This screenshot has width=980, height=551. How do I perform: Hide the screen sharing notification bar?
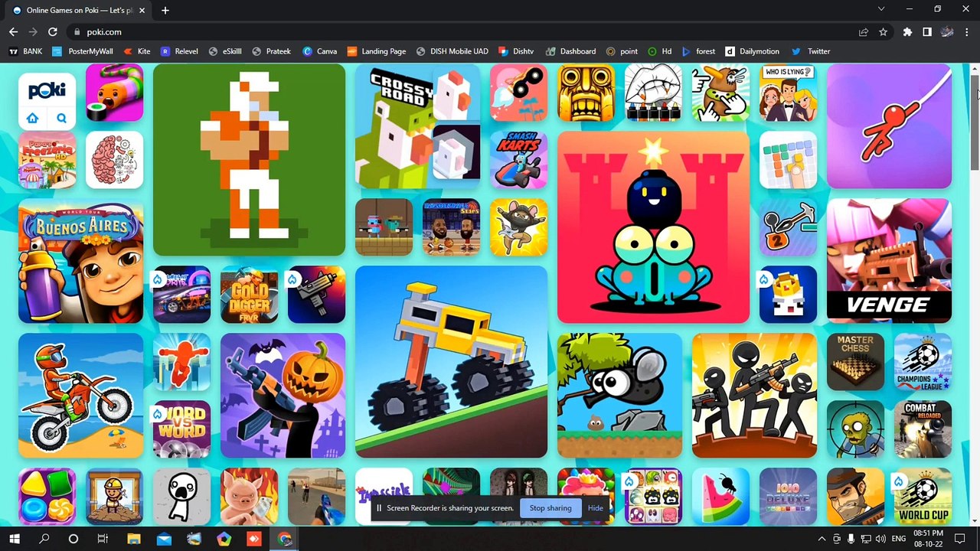point(595,507)
